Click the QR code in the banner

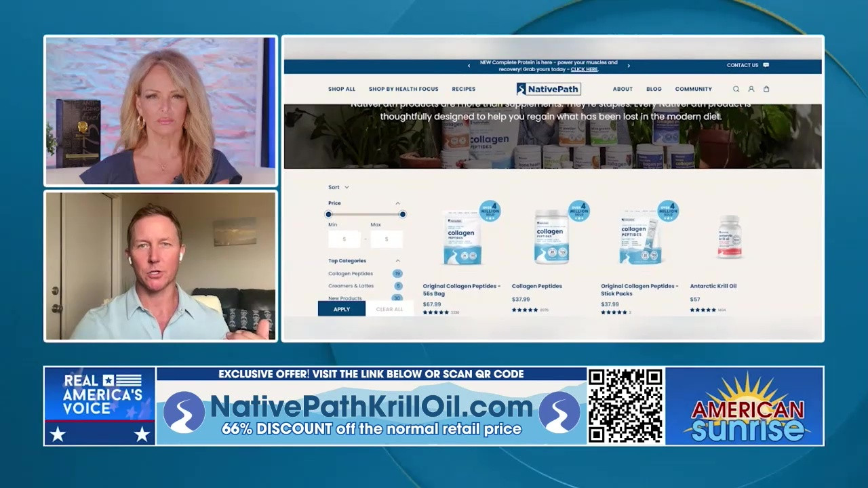pos(625,405)
